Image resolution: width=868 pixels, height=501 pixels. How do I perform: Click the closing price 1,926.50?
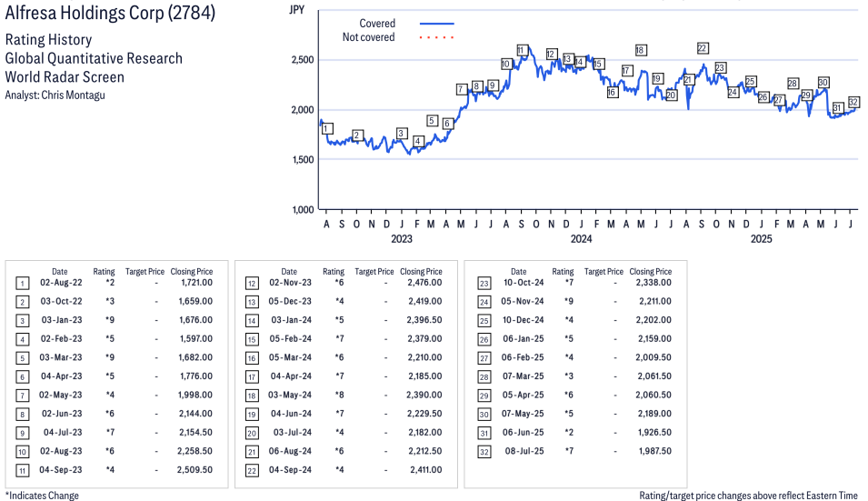pos(654,433)
